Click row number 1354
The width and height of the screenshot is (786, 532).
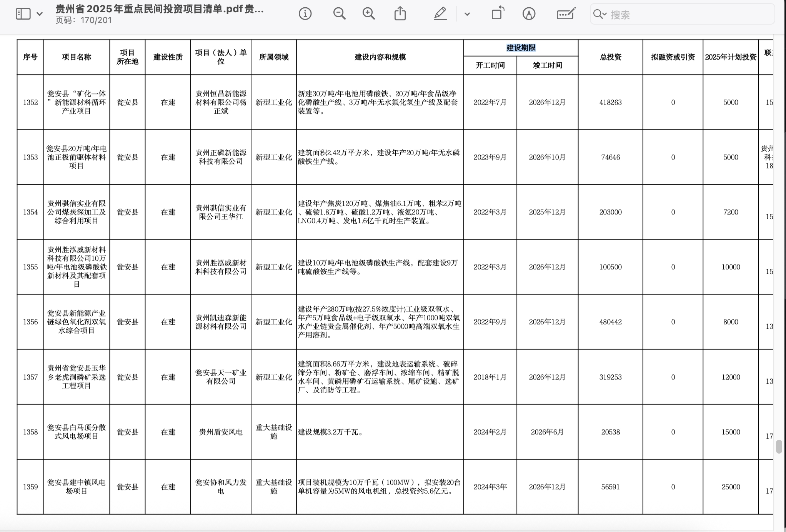(x=30, y=212)
